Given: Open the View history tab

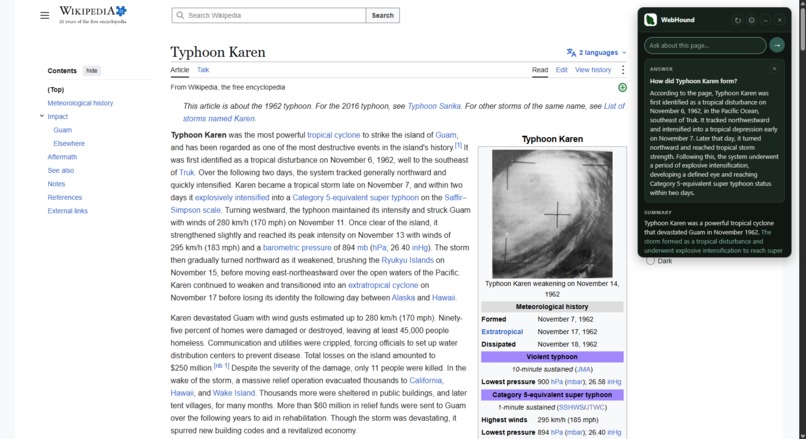Looking at the screenshot, I should coord(593,70).
